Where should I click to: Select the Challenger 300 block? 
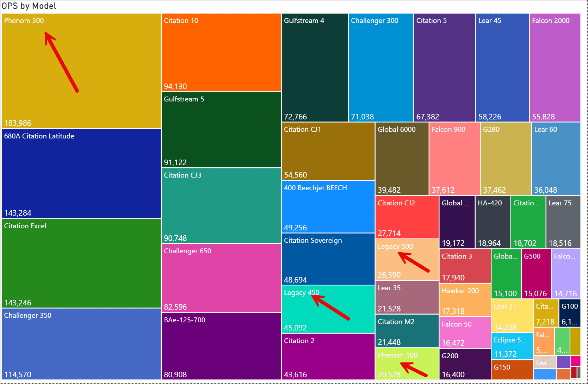380,68
